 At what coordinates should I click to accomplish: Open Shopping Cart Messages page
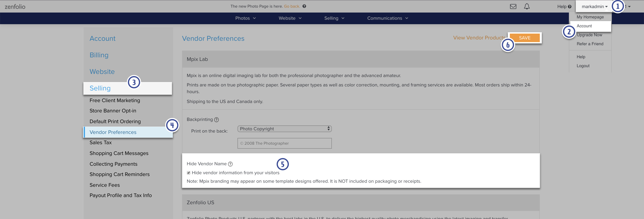(x=119, y=153)
